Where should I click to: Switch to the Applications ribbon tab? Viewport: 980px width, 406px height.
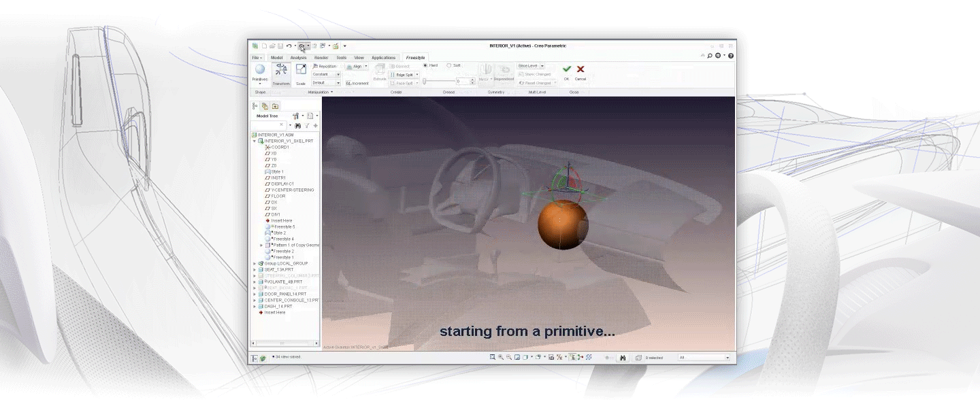[383, 58]
